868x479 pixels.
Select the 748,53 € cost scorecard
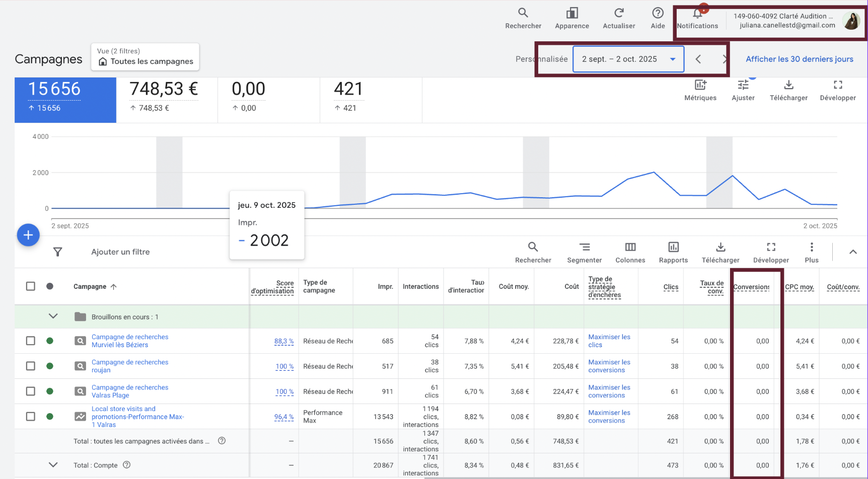[x=167, y=100]
